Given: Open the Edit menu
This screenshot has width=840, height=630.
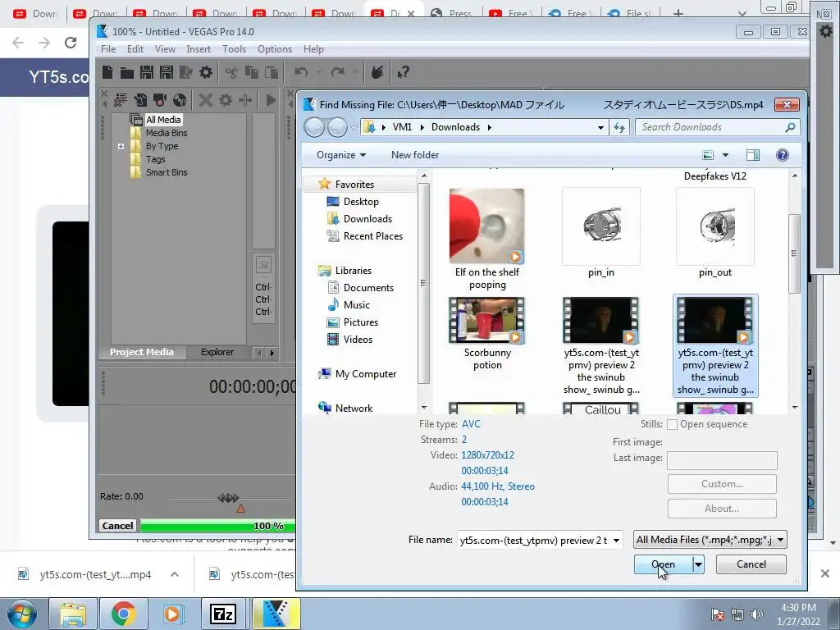Looking at the screenshot, I should click(x=135, y=48).
